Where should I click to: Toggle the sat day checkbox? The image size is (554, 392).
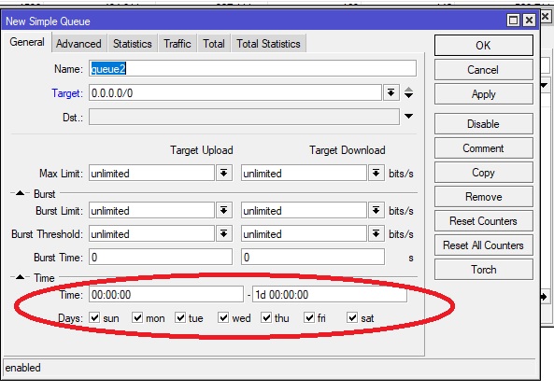[352, 317]
